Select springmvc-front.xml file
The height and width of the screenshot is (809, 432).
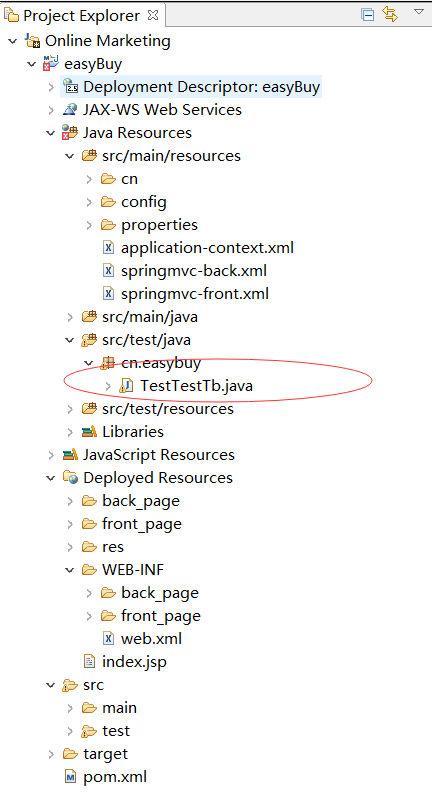pos(195,294)
